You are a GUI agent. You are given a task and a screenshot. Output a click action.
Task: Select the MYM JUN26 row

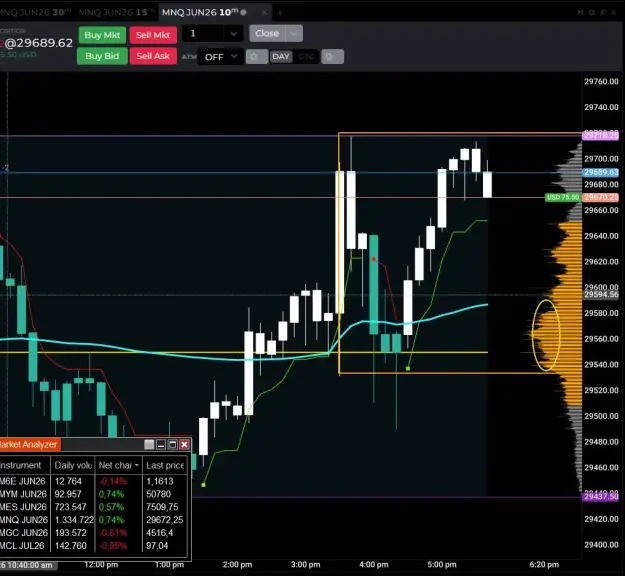tap(93, 494)
